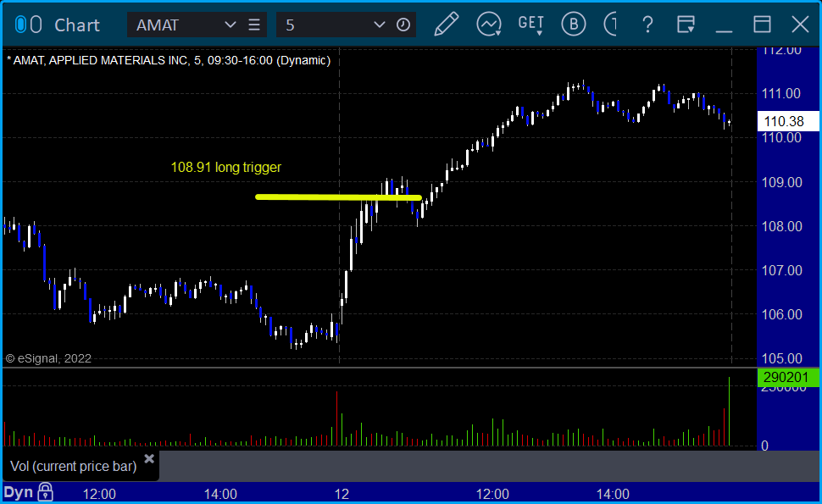Open the studies chart-line icon menu
Viewport: 822px width, 504px height.
pyautogui.click(x=489, y=24)
